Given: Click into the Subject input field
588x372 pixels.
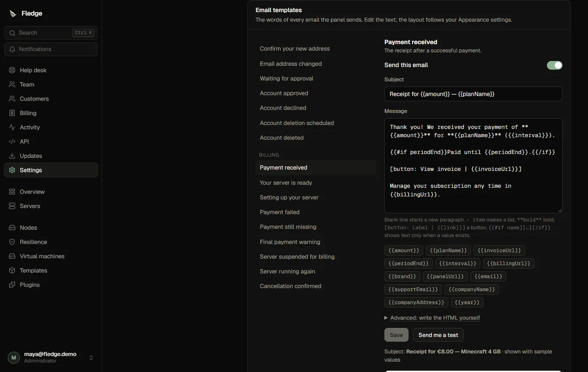Looking at the screenshot, I should click(473, 94).
